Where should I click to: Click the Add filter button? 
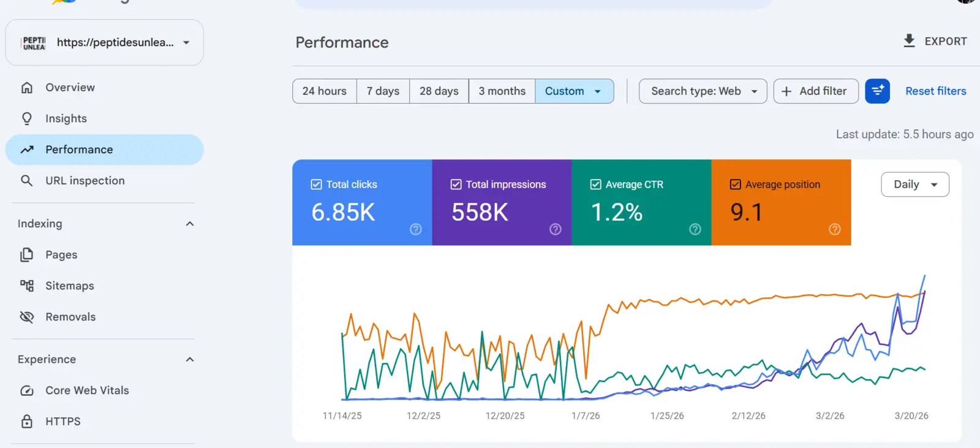tap(816, 91)
